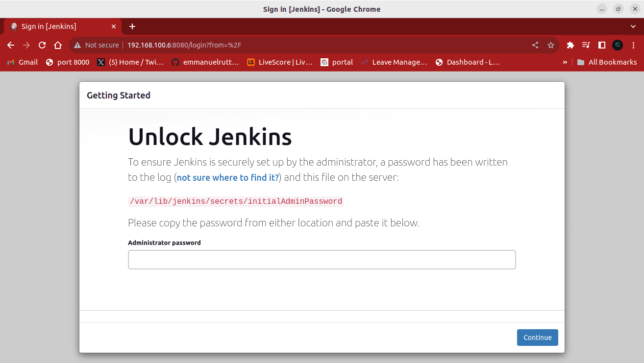The image size is (644, 363).
Task: Share this page from address bar
Action: tap(535, 45)
